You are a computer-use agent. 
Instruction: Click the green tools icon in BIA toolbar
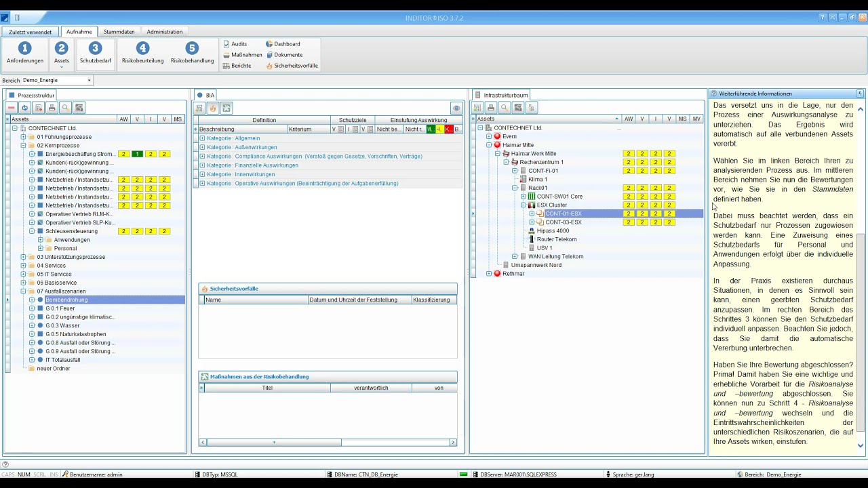(x=226, y=108)
